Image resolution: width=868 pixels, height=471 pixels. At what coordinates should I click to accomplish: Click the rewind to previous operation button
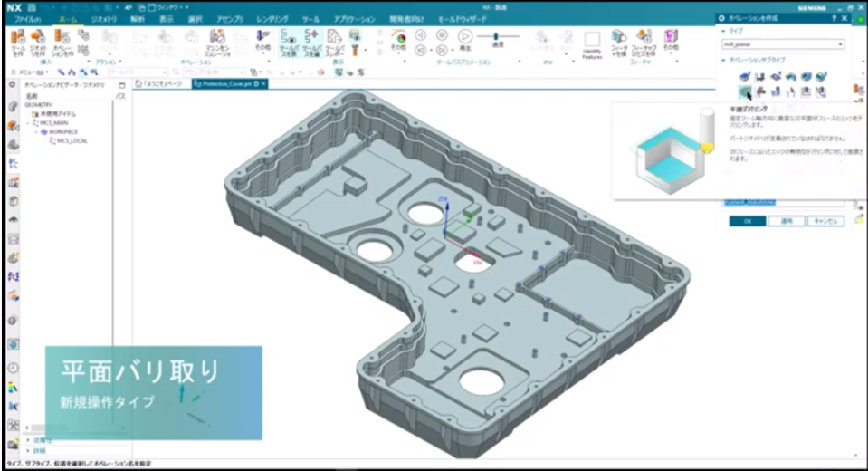pyautogui.click(x=420, y=50)
